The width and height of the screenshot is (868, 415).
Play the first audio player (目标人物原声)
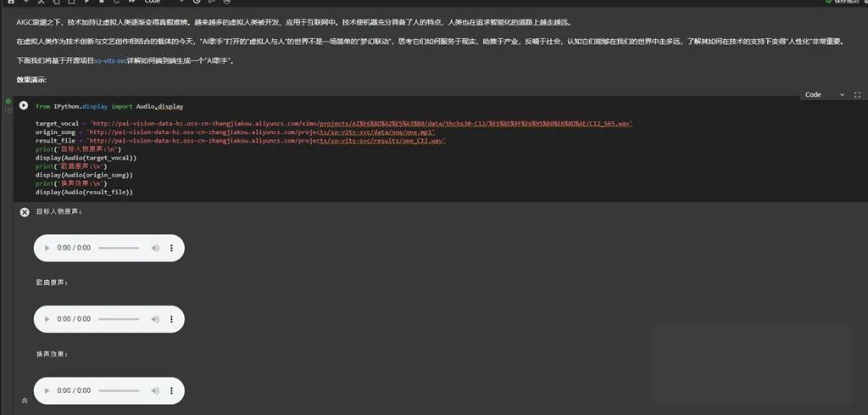pyautogui.click(x=46, y=248)
